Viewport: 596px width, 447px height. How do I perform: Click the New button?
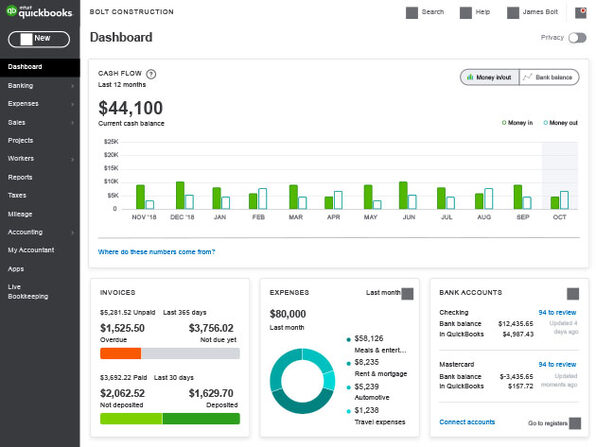tap(39, 39)
